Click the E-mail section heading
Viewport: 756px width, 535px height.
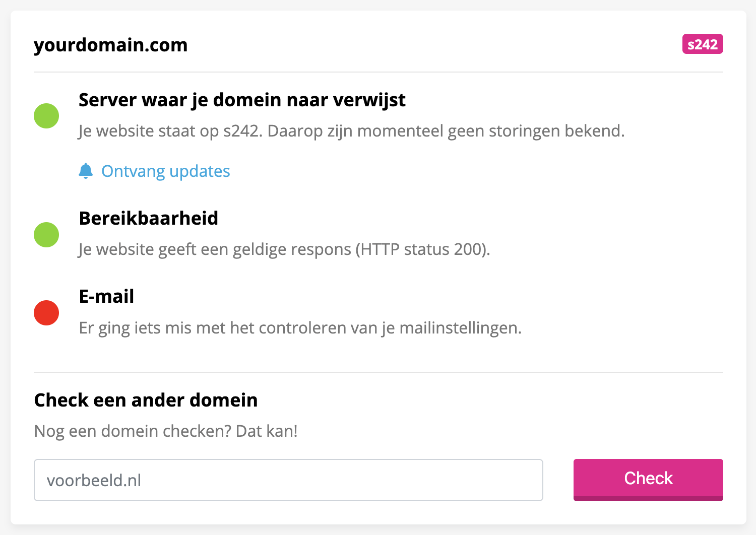(106, 296)
